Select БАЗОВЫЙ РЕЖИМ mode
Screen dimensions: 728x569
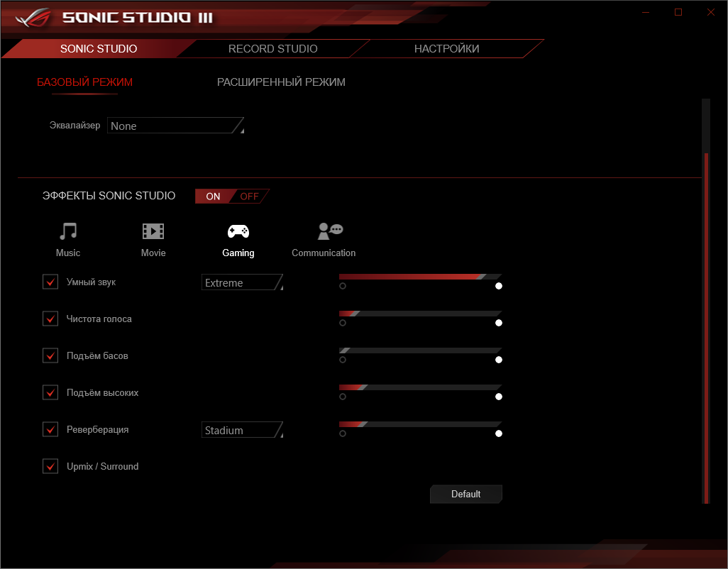click(85, 82)
